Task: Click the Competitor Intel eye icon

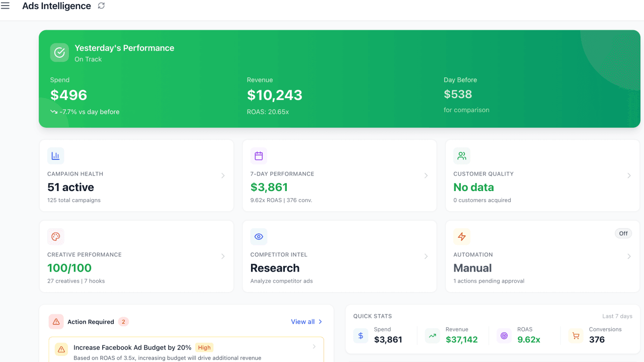Action: [x=259, y=236]
